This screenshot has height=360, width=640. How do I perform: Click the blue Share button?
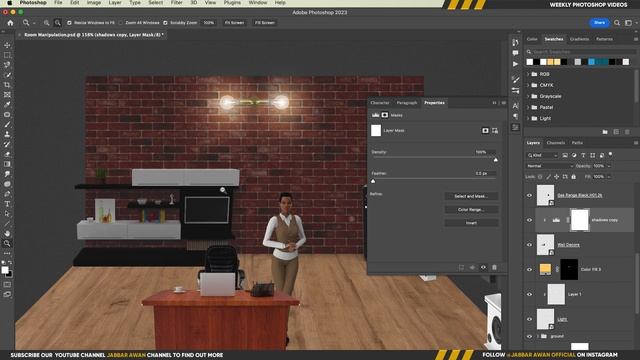(599, 23)
